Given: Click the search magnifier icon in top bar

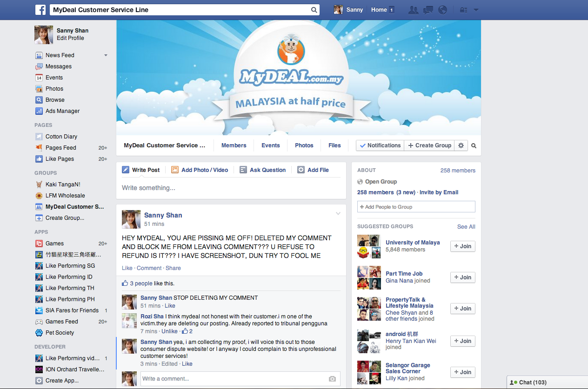Looking at the screenshot, I should (x=314, y=10).
